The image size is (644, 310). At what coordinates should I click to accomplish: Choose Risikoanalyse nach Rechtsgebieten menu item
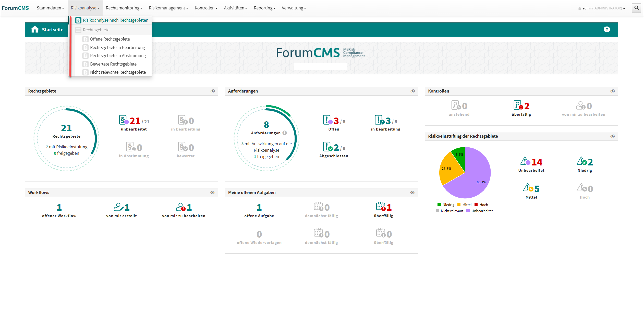click(115, 20)
